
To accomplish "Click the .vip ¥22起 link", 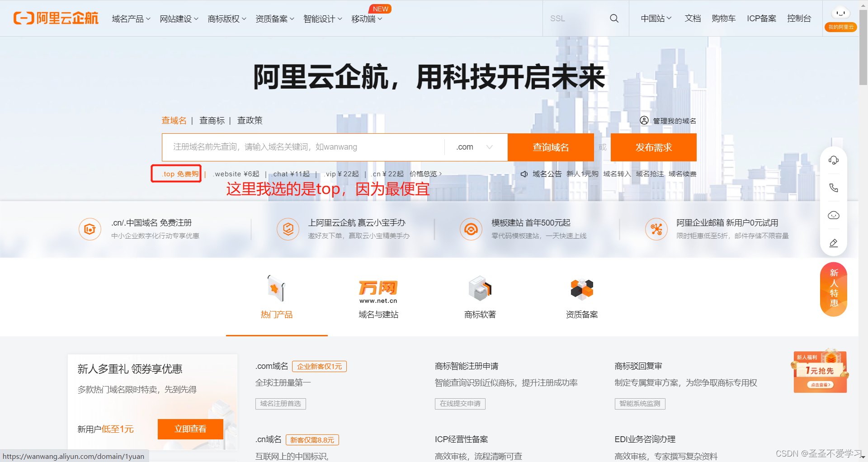I will 341,174.
